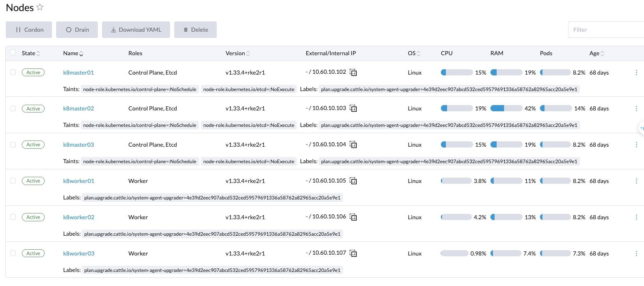The height and width of the screenshot is (286, 644).
Task: Open the row actions kebab for k8worker03
Action: (637, 253)
